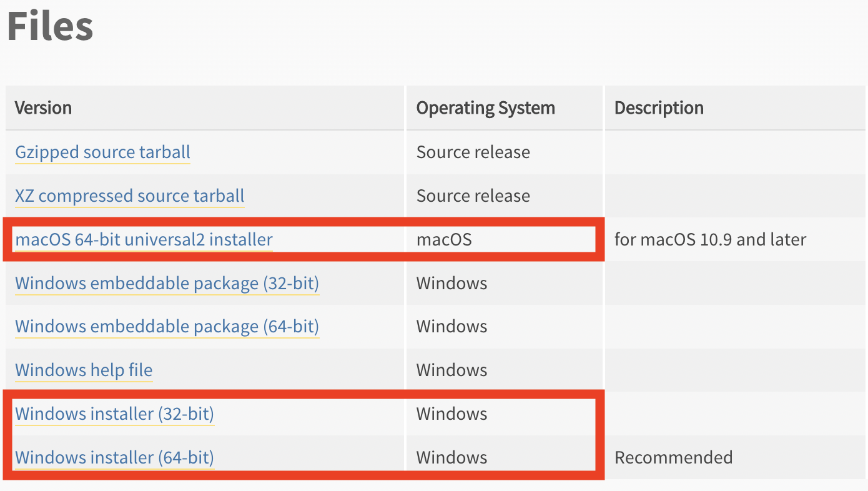Click the Windows installer (64-bit) link
The height and width of the screenshot is (491, 868).
coord(114,457)
